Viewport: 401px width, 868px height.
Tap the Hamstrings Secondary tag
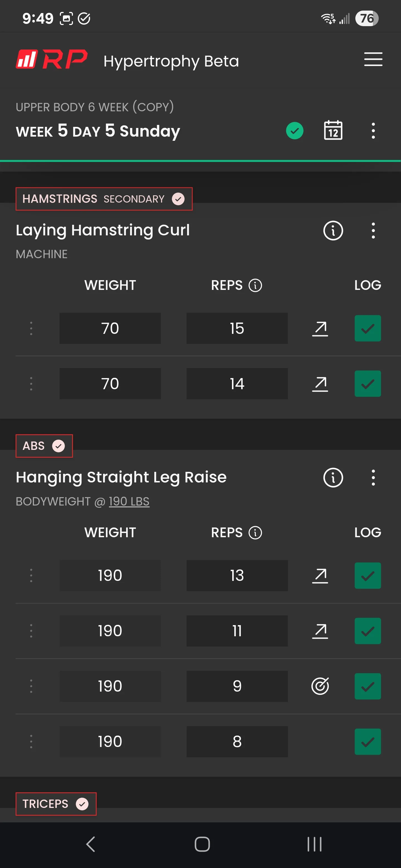[x=104, y=199]
